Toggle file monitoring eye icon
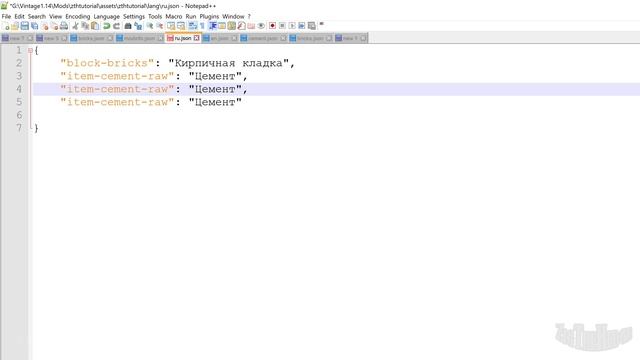 click(x=261, y=26)
